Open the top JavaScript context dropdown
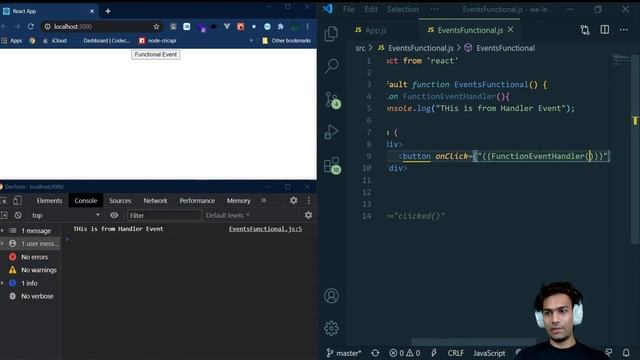 tap(65, 215)
